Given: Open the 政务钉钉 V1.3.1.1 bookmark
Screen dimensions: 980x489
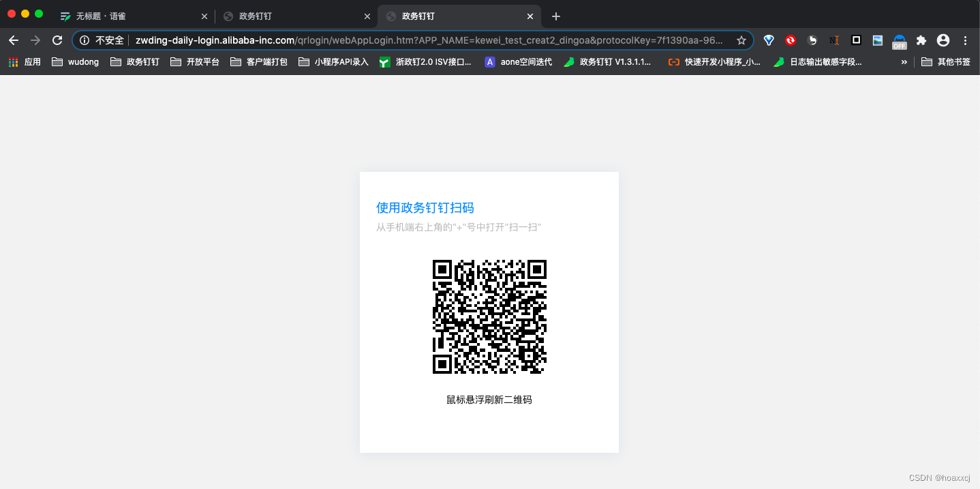Looking at the screenshot, I should coord(607,62).
